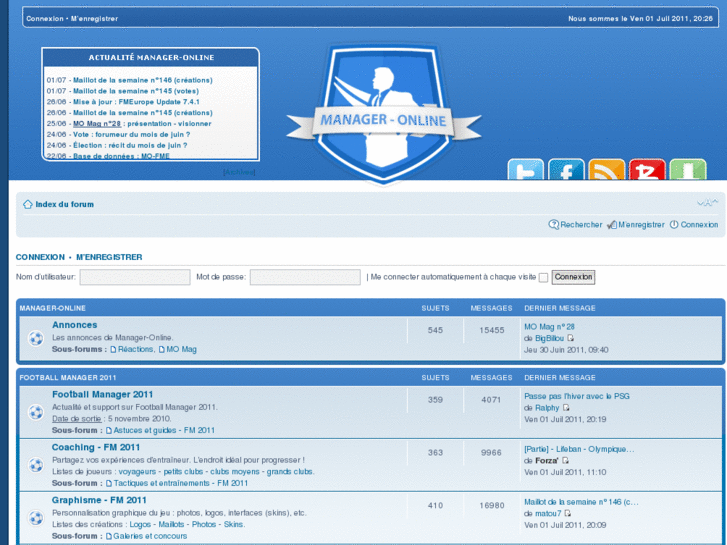View latest post icon next to matou7

(568, 513)
